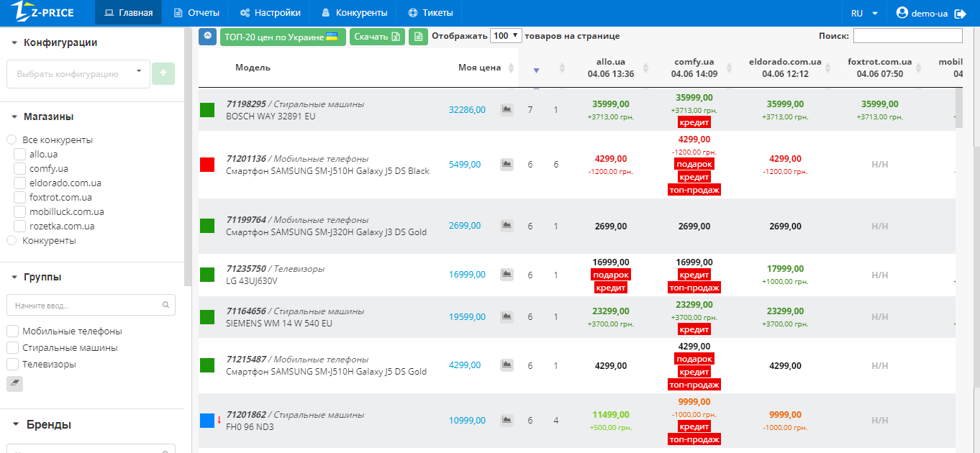Screen dimensions: 980x453
Task: Open the items-per-page dropdown showing 100
Action: 505,36
